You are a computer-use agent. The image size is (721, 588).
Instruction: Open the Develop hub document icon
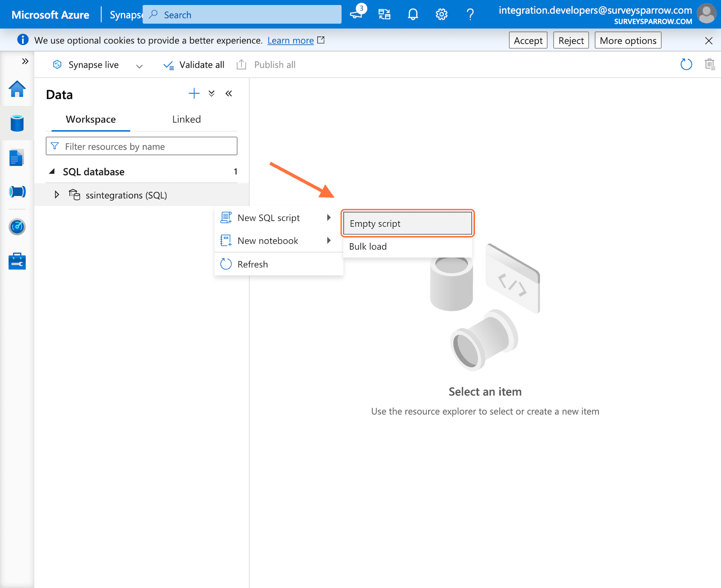pos(17,158)
